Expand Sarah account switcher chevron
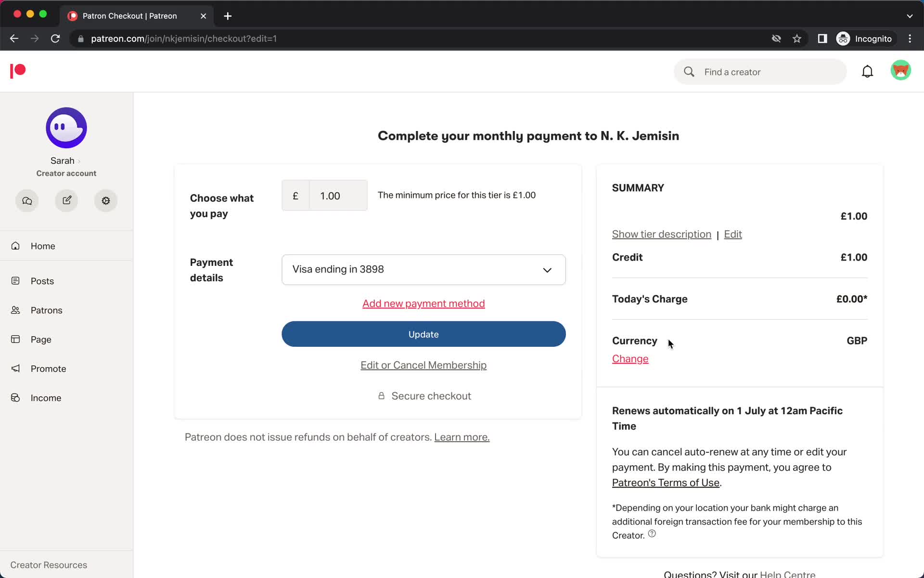 pyautogui.click(x=79, y=161)
